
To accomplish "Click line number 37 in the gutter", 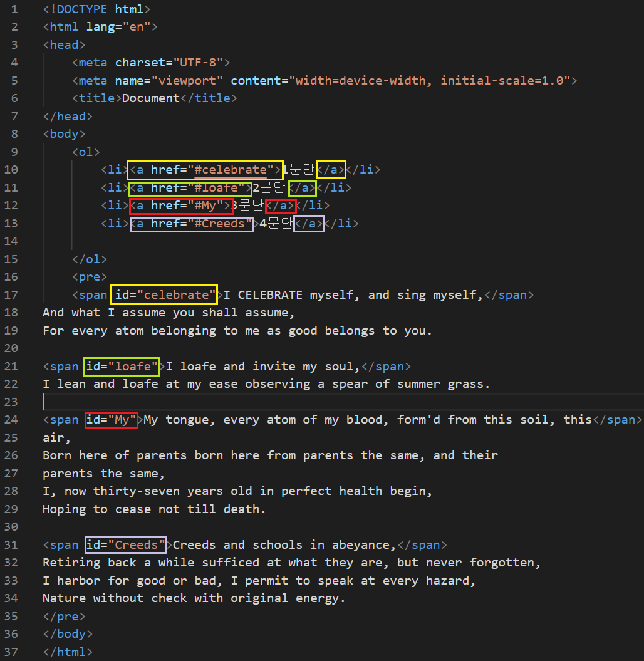I will 11,653.
